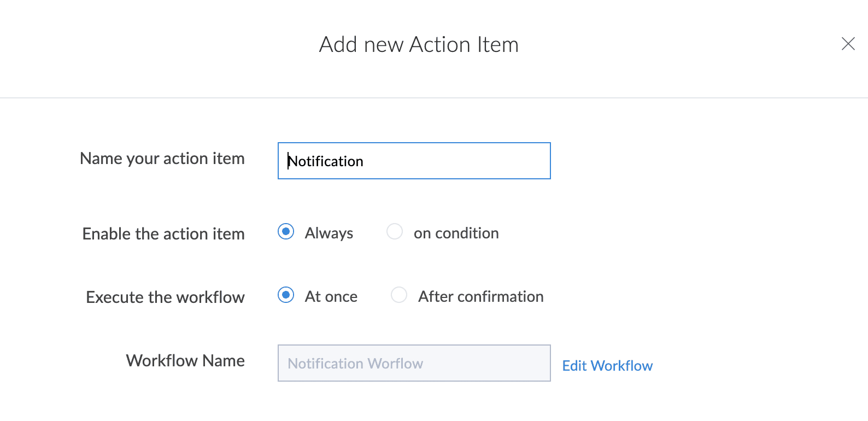Click the word Notification in the name field
The width and height of the screenshot is (868, 421).
click(326, 161)
